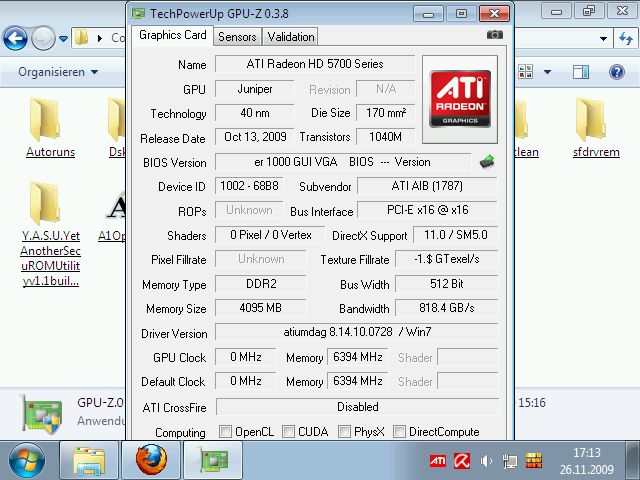Click the Explorer change view icon
Viewport: 640px width, 480px height.
[525, 72]
